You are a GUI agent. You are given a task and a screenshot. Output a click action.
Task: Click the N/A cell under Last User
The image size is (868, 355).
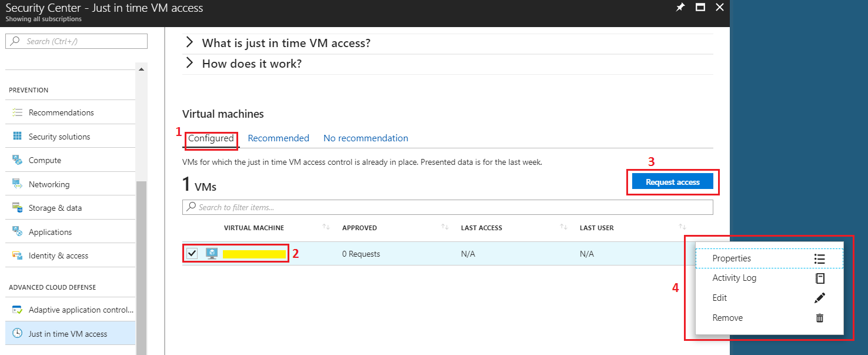tap(587, 254)
